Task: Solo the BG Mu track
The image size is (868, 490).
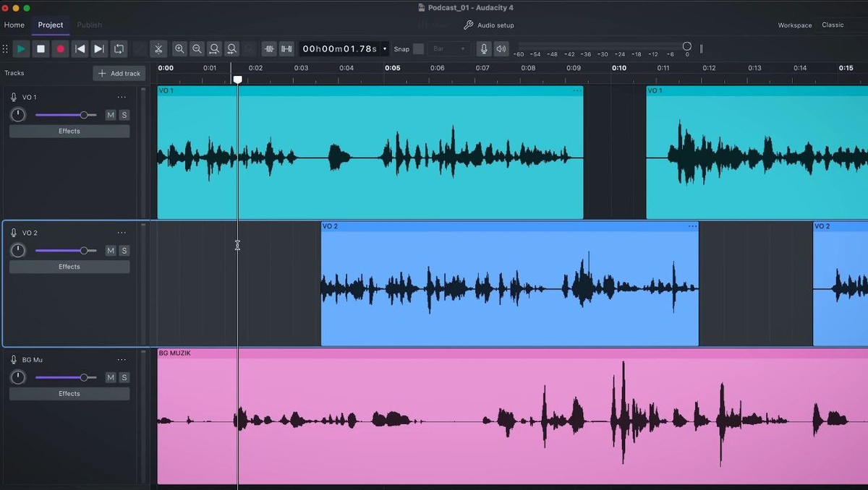Action: pos(124,377)
